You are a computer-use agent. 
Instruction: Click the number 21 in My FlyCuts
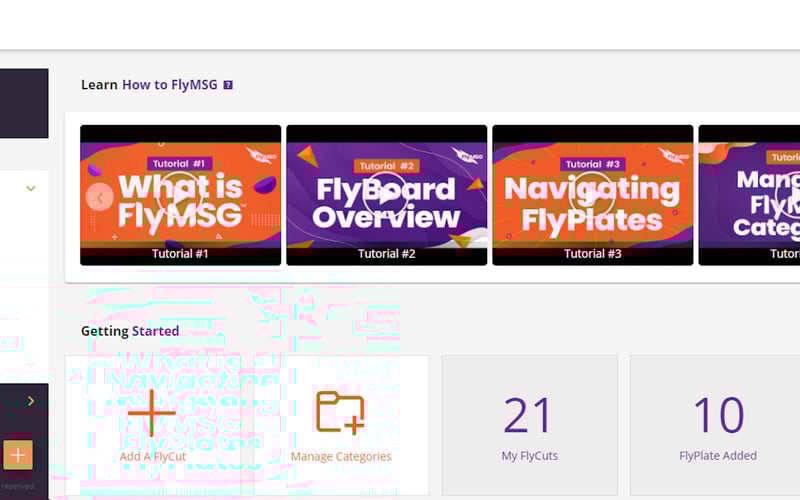tap(528, 415)
